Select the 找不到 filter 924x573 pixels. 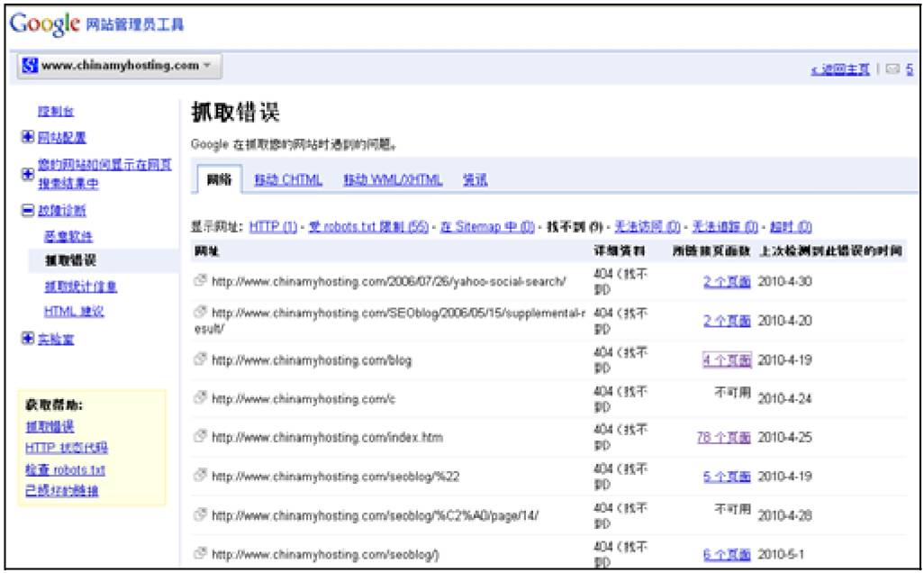pyautogui.click(x=575, y=226)
